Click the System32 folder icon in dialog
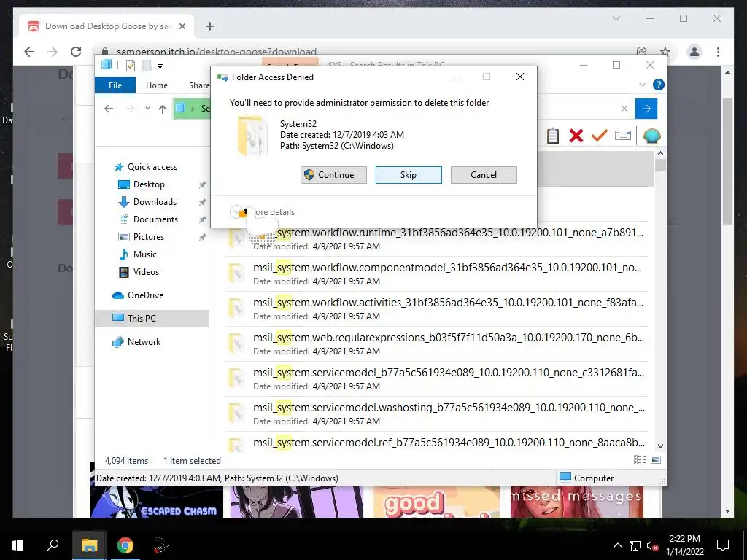The image size is (747, 560). point(251,136)
